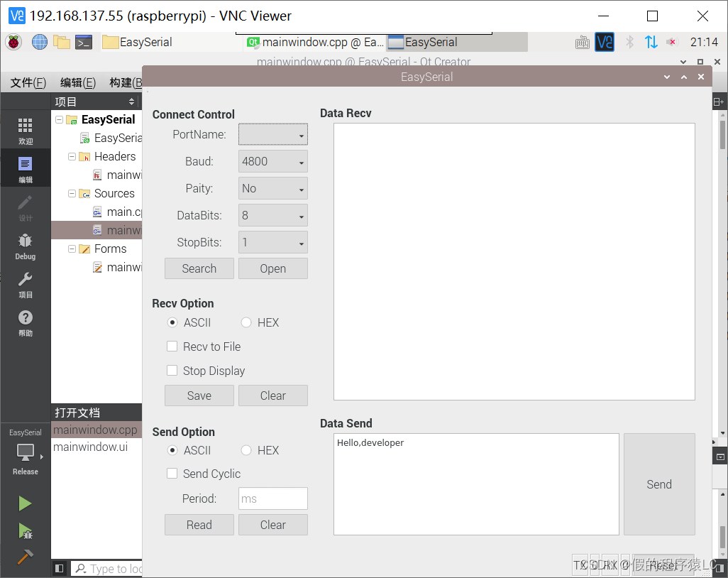Viewport: 728px width, 578px height.
Task: Click the Period ms input field
Action: tap(273, 498)
